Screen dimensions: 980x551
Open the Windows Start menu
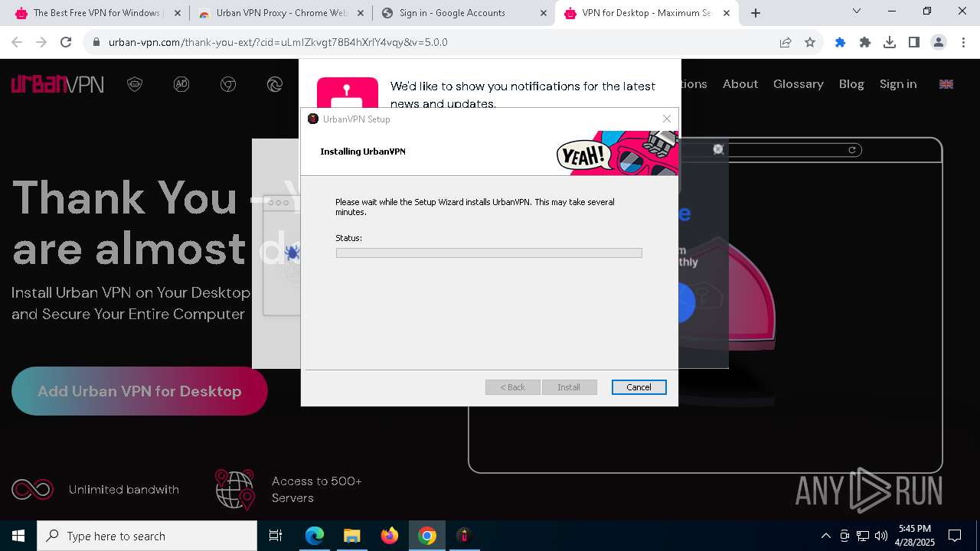click(x=18, y=536)
